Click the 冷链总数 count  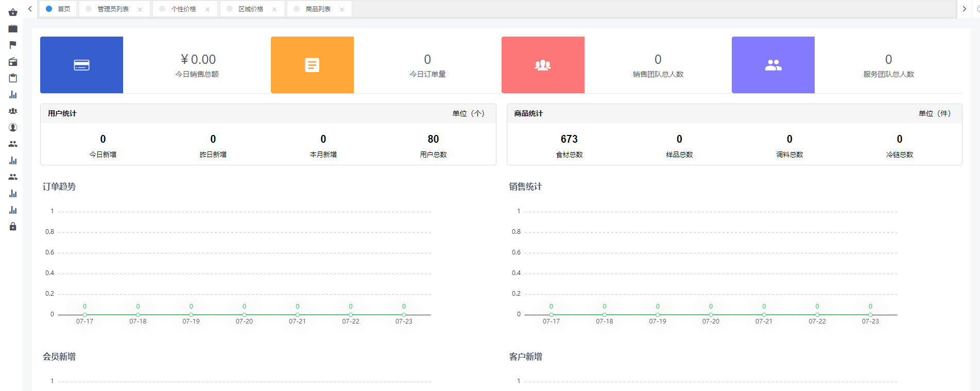[x=900, y=139]
